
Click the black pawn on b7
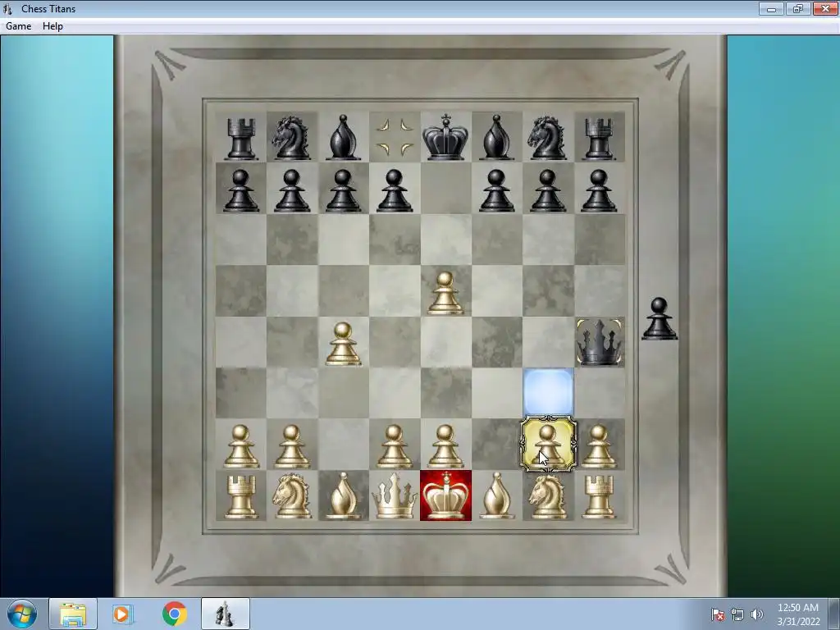point(292,190)
